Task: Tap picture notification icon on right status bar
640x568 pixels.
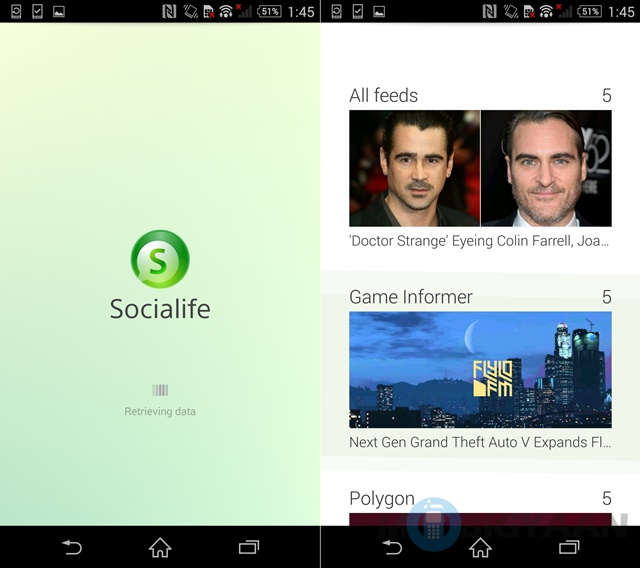Action: coord(379,12)
